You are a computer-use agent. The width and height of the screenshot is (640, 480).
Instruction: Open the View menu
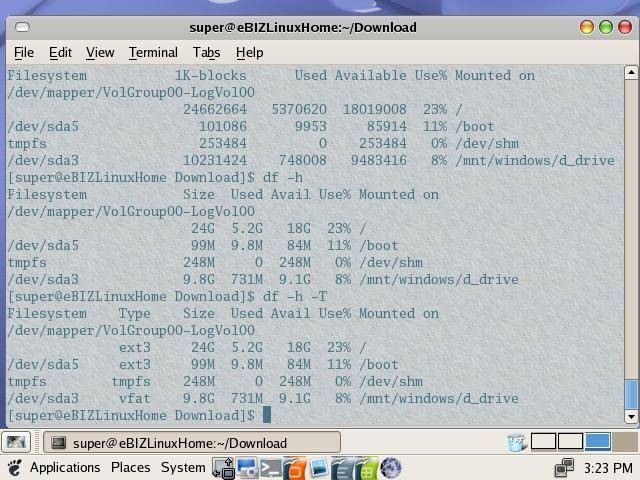pyautogui.click(x=100, y=52)
